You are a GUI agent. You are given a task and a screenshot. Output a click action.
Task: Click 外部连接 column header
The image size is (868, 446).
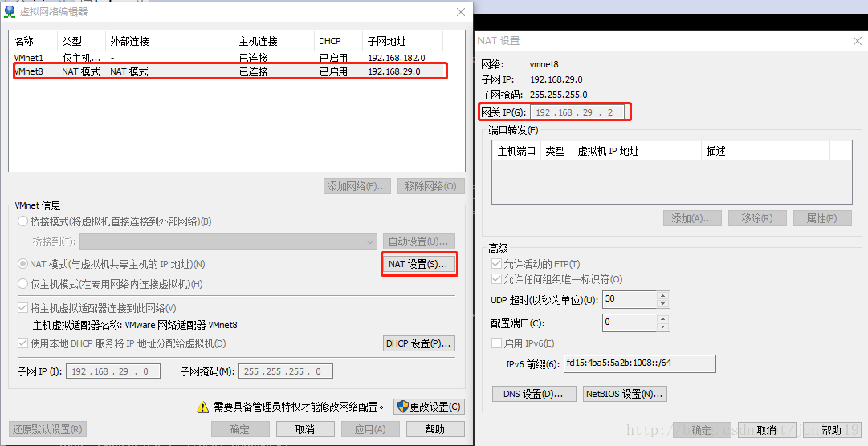pos(170,41)
